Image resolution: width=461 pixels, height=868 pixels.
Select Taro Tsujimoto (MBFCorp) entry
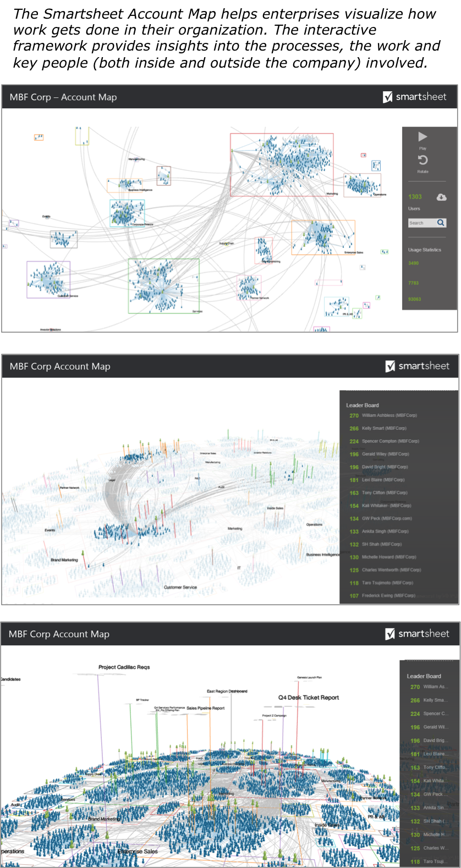(x=381, y=583)
